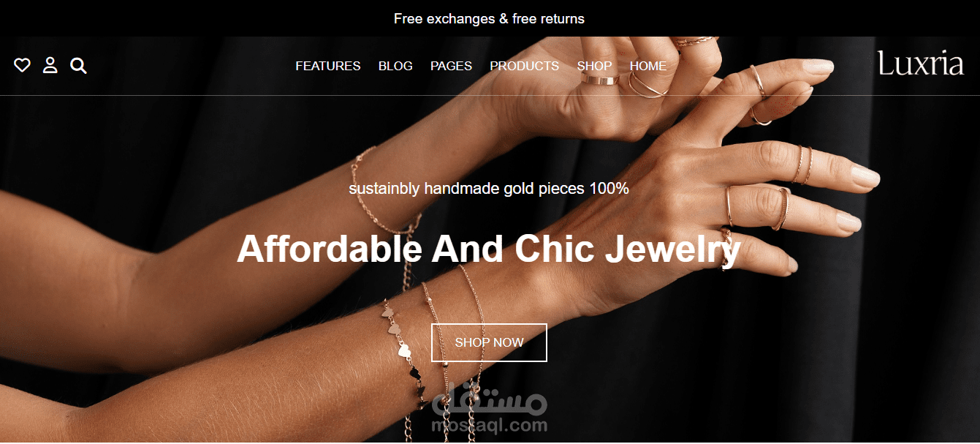Navigate to the BLOG menu item

(395, 66)
